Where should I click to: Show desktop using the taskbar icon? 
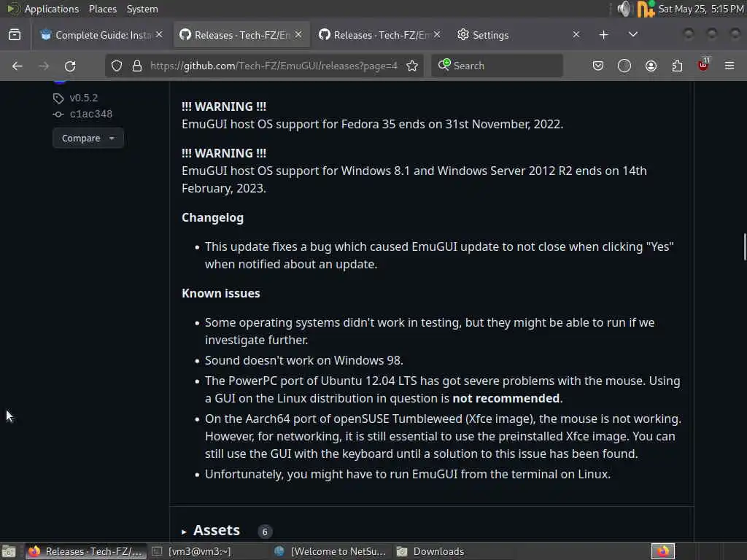(9, 551)
